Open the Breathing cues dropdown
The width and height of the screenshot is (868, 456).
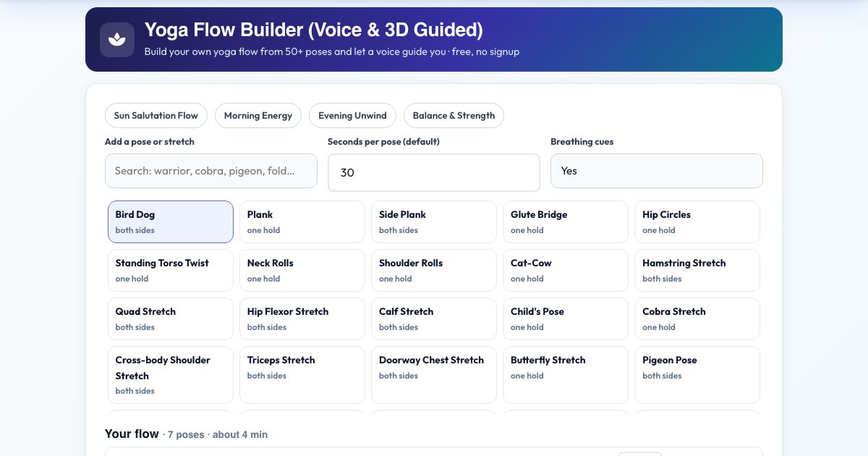[657, 171]
